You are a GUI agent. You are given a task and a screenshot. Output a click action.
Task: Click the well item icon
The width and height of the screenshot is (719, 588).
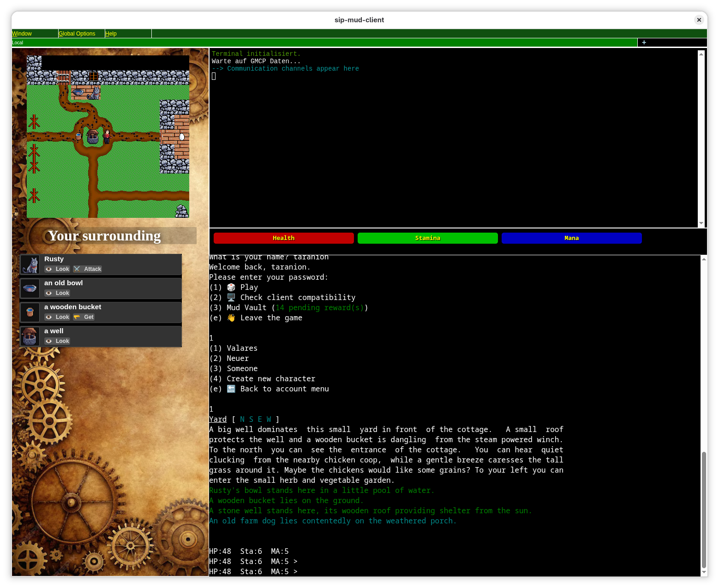pos(30,336)
